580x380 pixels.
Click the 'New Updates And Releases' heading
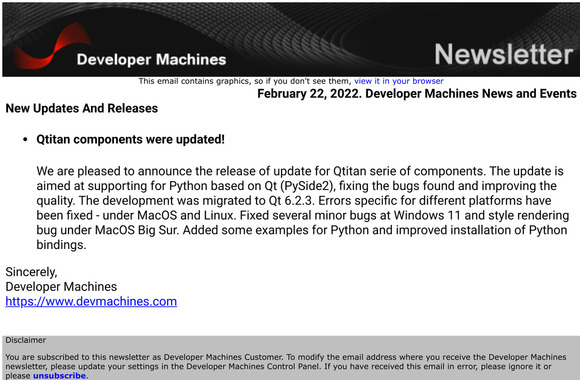coord(82,108)
